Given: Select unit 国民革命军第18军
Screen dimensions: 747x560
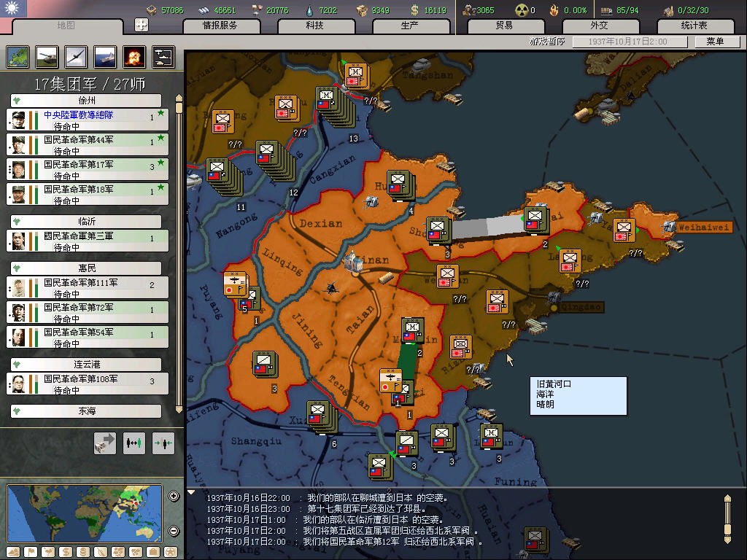Looking at the screenshot, I should pyautogui.click(x=88, y=194).
